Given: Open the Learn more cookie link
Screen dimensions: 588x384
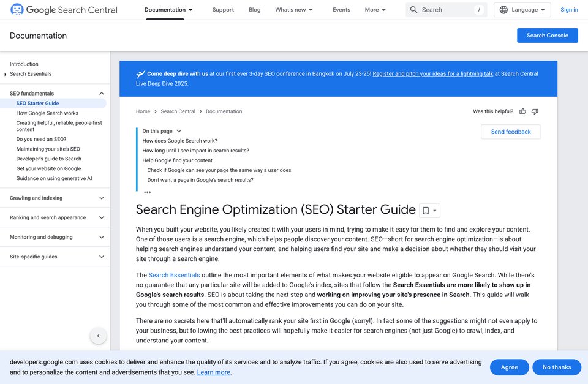Looking at the screenshot, I should click(214, 372).
